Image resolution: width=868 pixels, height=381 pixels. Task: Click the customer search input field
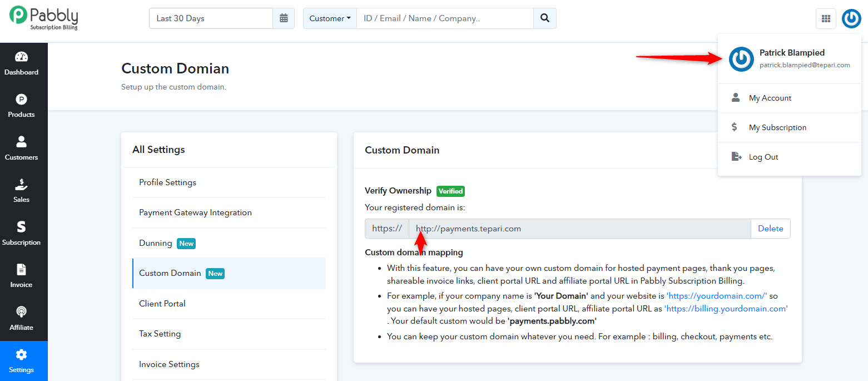[x=445, y=18]
